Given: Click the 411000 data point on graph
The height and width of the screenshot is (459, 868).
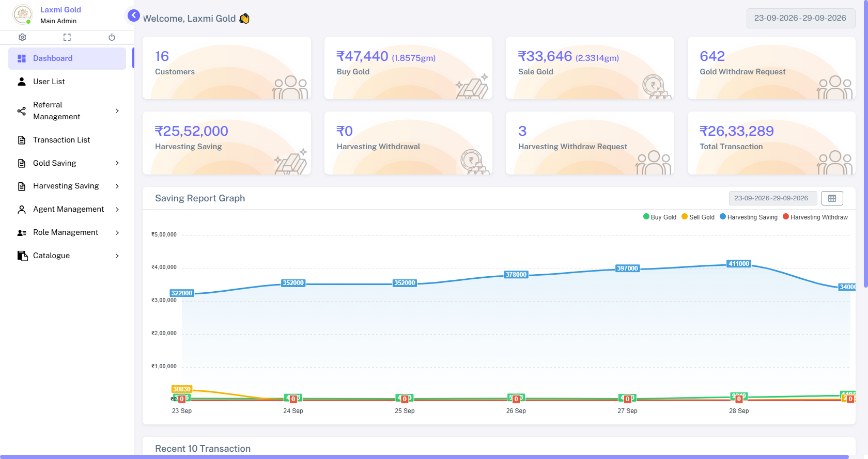Looking at the screenshot, I should (x=739, y=264).
